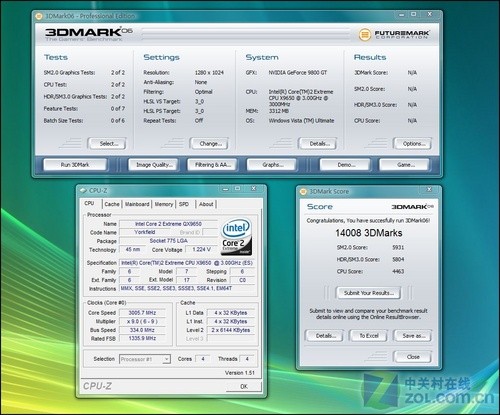Click the Run 3DMark button
The image size is (500, 415).
pos(75,165)
